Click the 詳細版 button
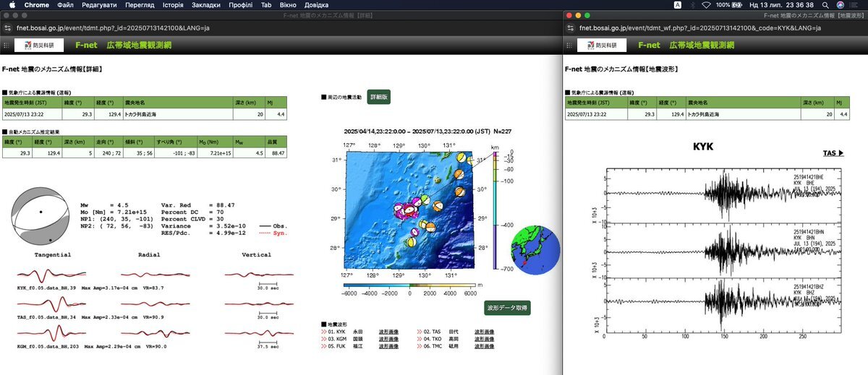 point(378,96)
